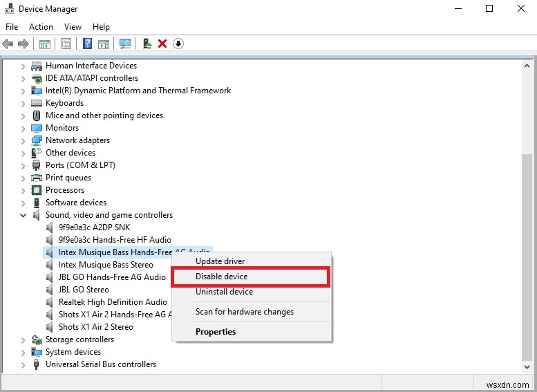Select JBL GO Stereo device
The width and height of the screenshot is (537, 392).
click(84, 290)
